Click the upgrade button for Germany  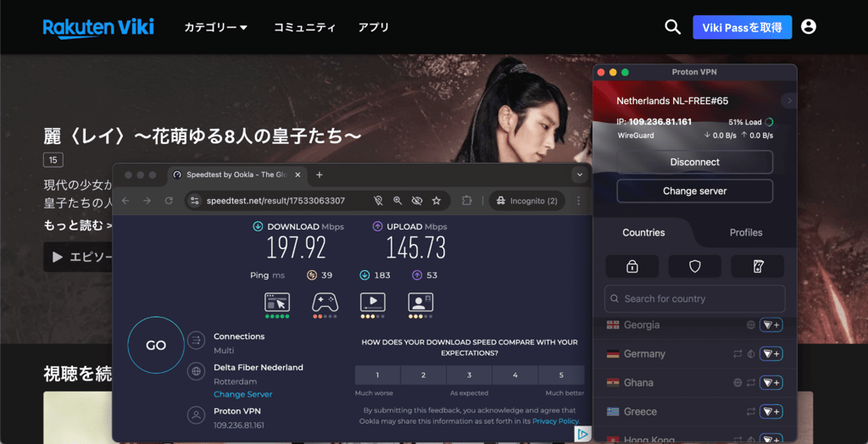tap(771, 354)
